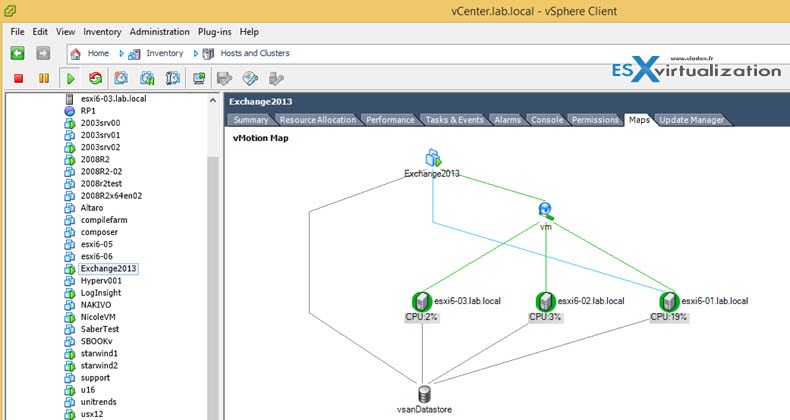Click the floppy device connect icon

[x=224, y=78]
